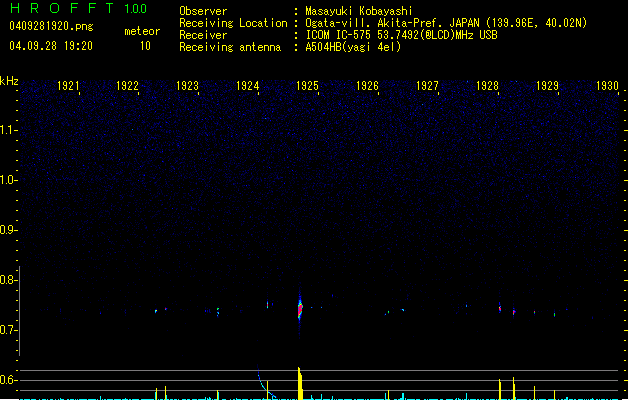629x400 pixels.
Task: Select observer name Masayuki Kobayashi
Action: [x=359, y=11]
